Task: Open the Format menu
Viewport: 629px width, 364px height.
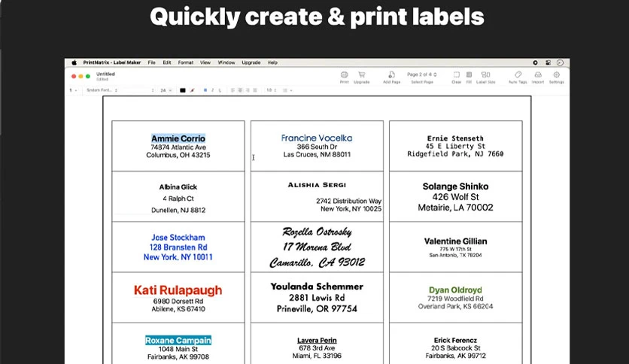Action: (x=186, y=62)
